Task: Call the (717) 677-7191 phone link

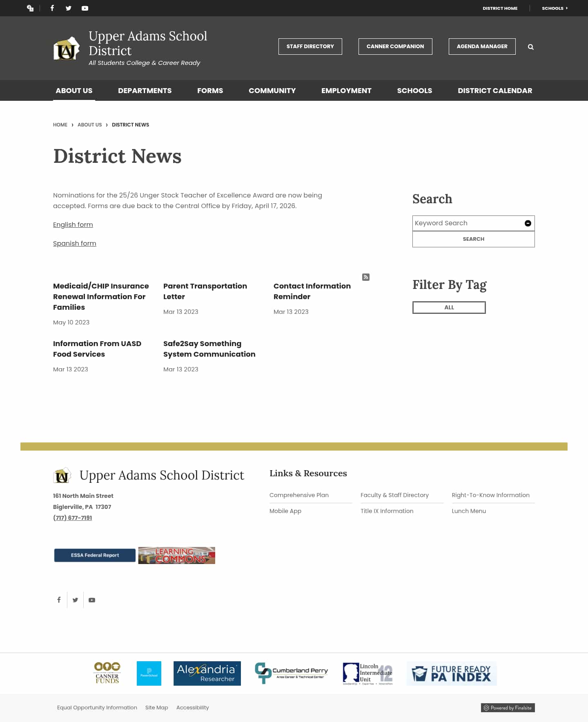Action: click(73, 518)
